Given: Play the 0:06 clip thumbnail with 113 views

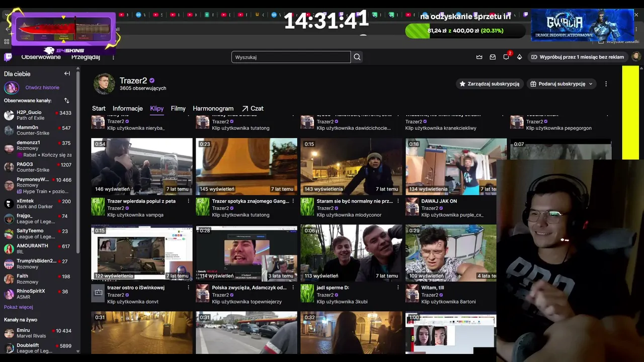Looking at the screenshot, I should (x=351, y=253).
